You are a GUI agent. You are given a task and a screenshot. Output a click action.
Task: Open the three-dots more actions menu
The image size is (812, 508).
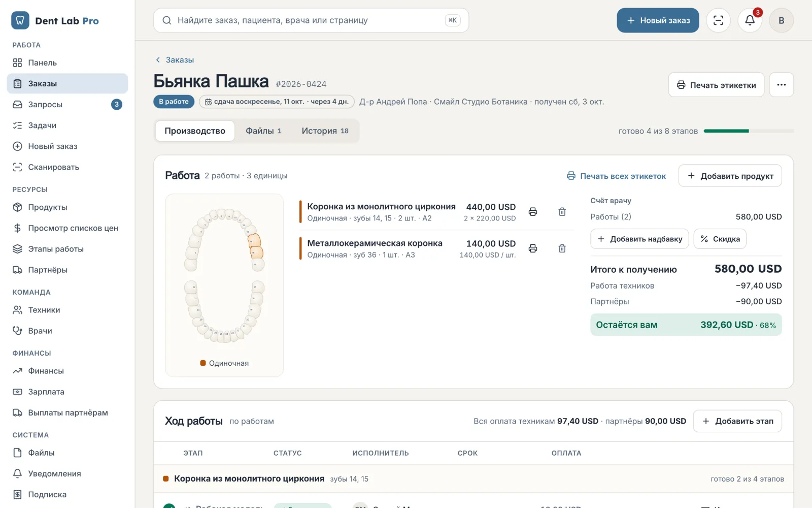tap(782, 85)
